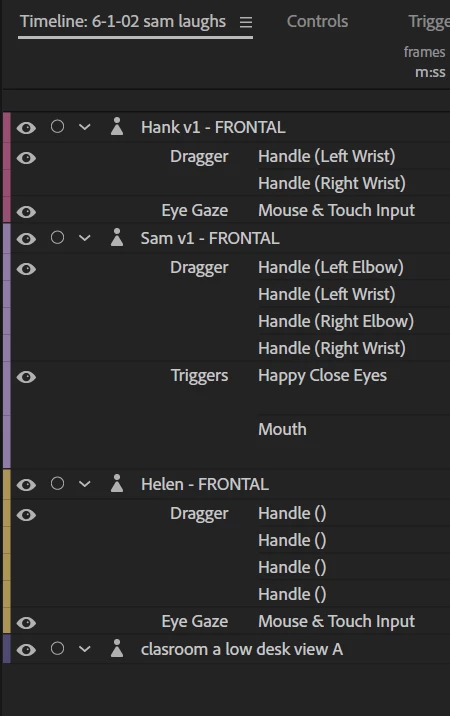
Task: Click puppet icon of clasroom a low desk view
Action: point(117,648)
